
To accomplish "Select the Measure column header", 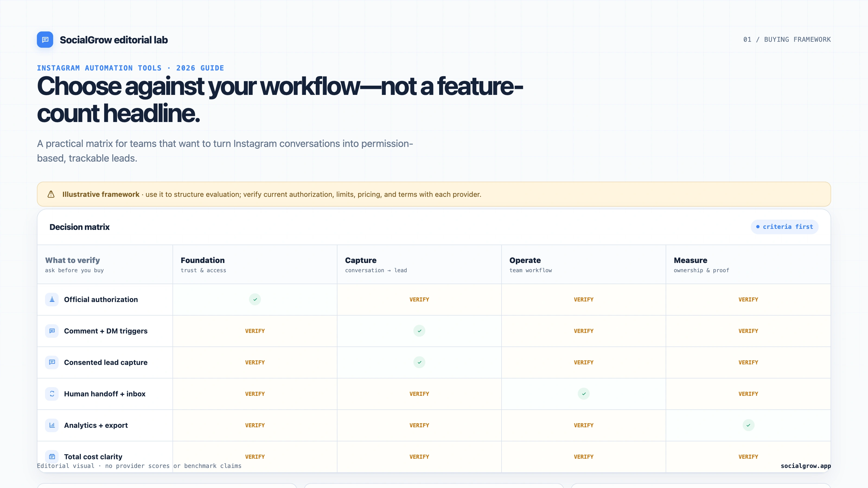I will 748,264.
